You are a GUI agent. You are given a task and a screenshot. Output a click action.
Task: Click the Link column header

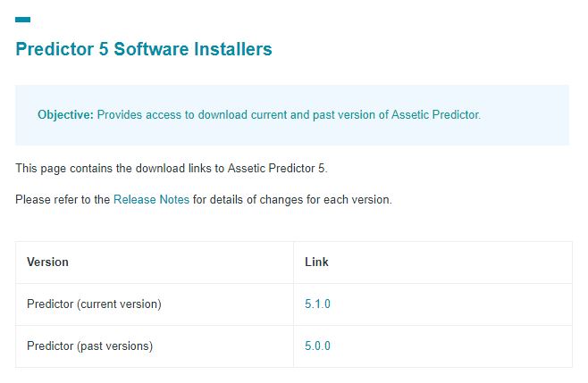click(x=316, y=262)
